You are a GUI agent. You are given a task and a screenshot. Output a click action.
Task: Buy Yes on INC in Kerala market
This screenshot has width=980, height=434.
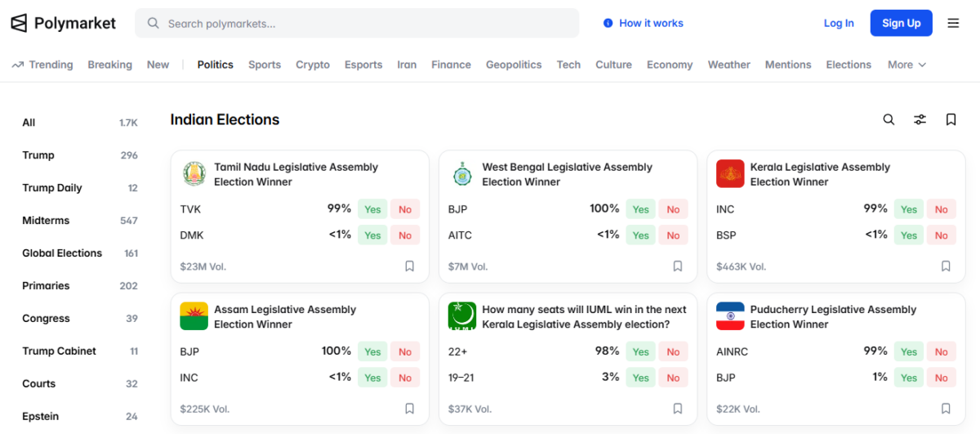(x=908, y=209)
